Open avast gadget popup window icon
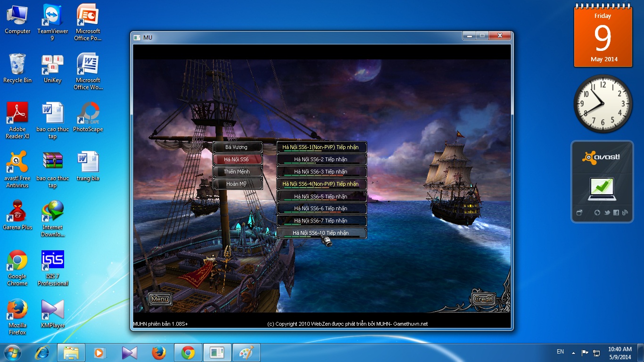Screen dimensions: 644x362 pyautogui.click(x=579, y=213)
